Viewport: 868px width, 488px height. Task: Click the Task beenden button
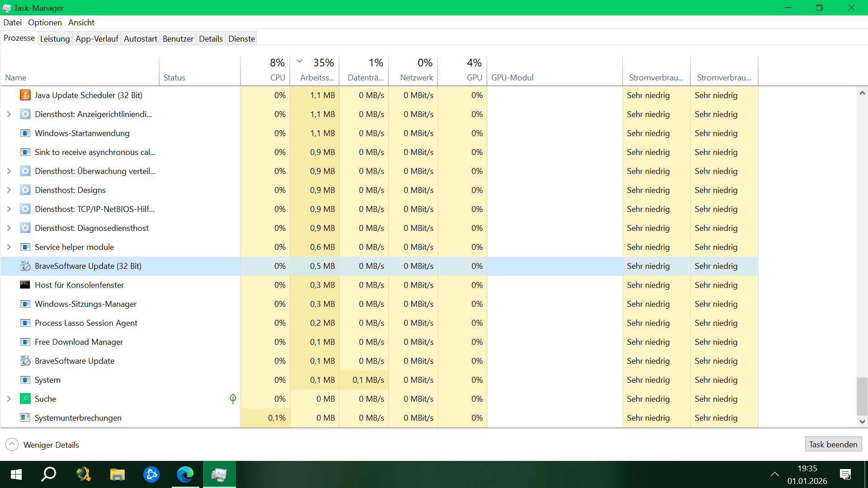[833, 445]
